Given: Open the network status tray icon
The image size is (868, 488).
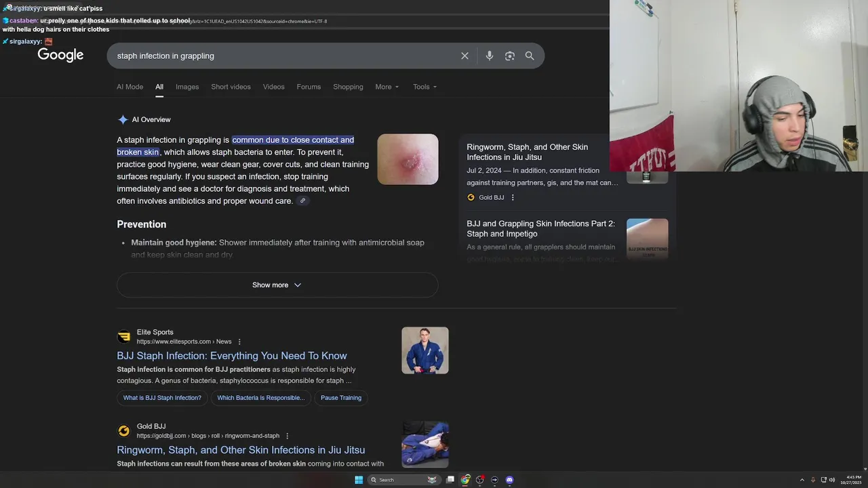Looking at the screenshot, I should (x=823, y=480).
